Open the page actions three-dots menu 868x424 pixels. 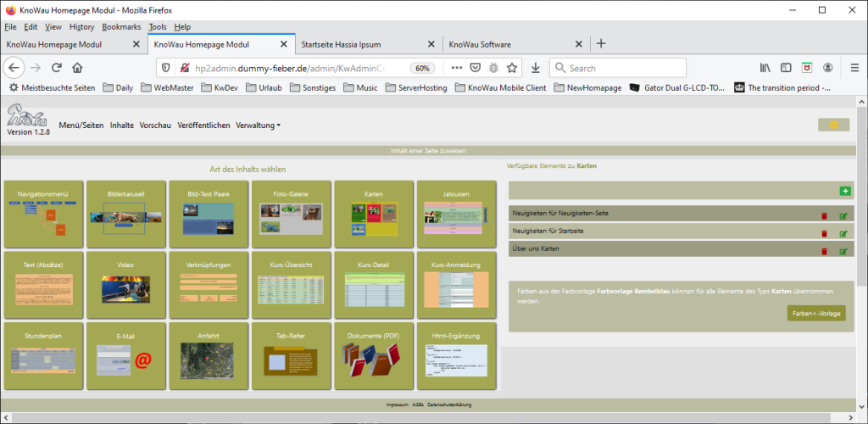[456, 68]
